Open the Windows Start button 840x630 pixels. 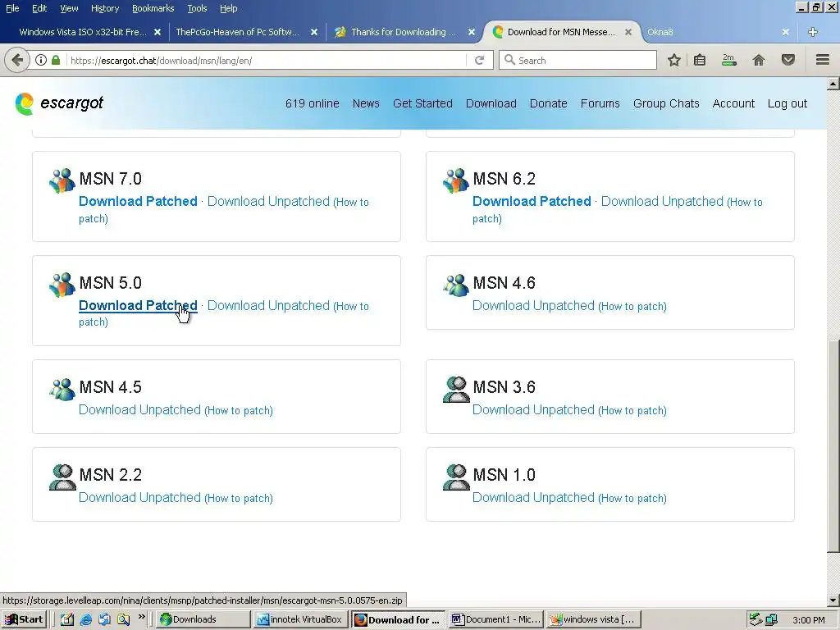[24, 619]
